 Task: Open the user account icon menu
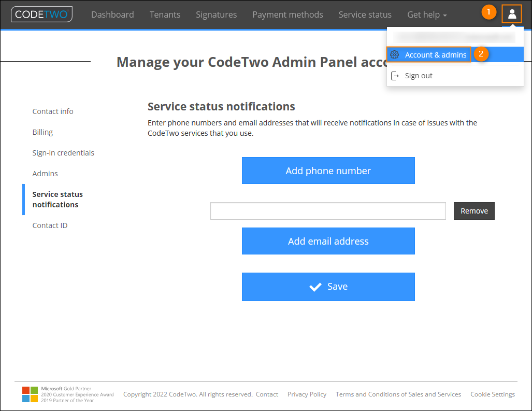click(x=512, y=15)
